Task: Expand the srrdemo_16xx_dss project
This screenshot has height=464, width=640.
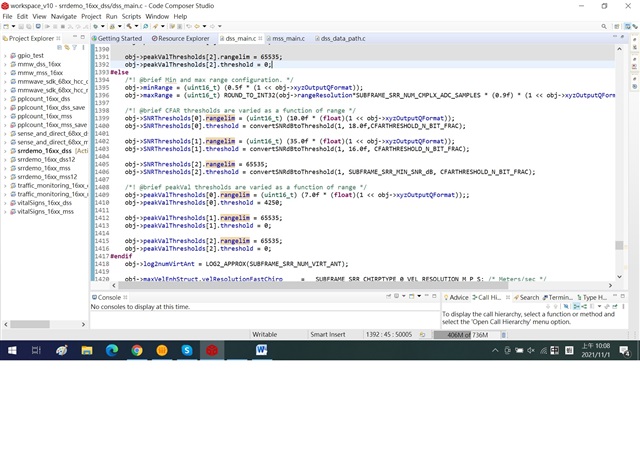Action: pos(5,151)
